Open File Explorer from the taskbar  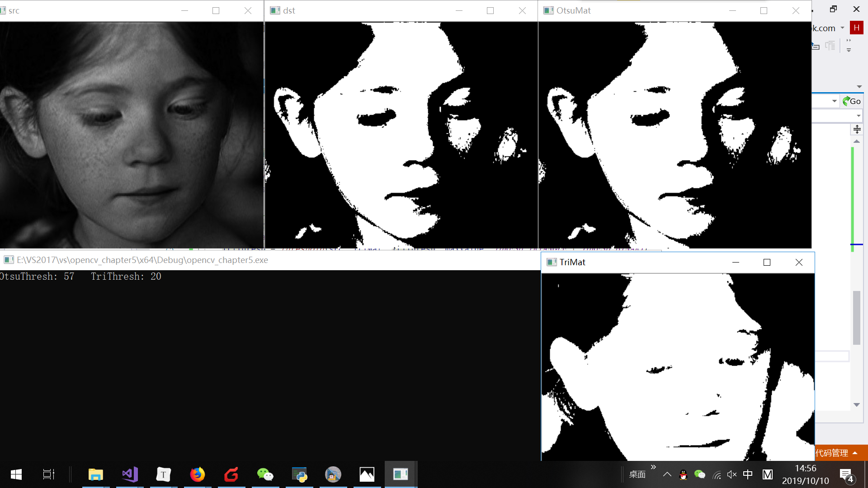pyautogui.click(x=96, y=474)
